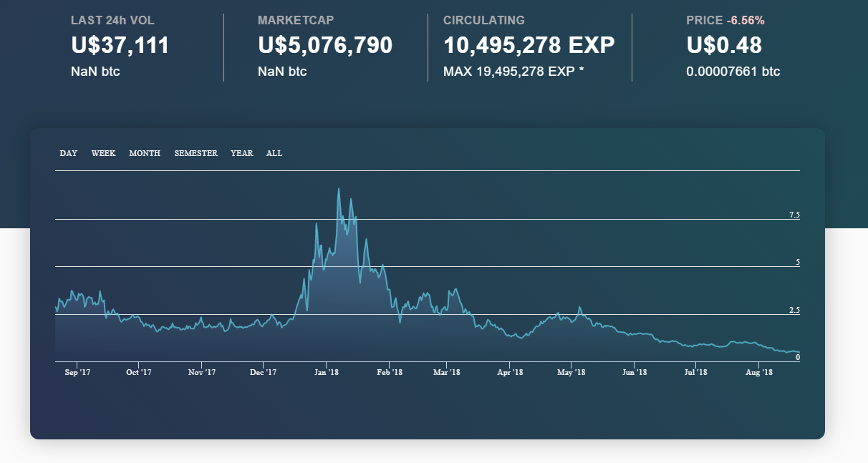Screen dimensions: 868x463
Task: Click the Jul '18 axis label
Action: [695, 372]
